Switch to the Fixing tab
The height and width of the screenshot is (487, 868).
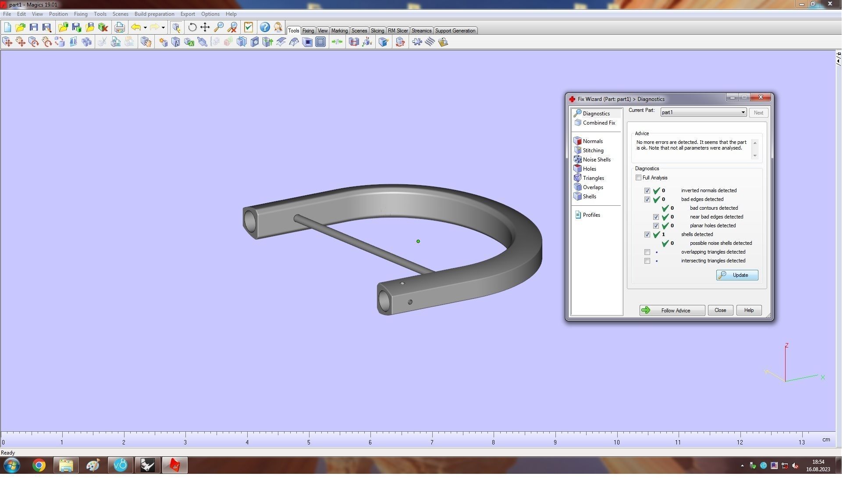click(308, 31)
